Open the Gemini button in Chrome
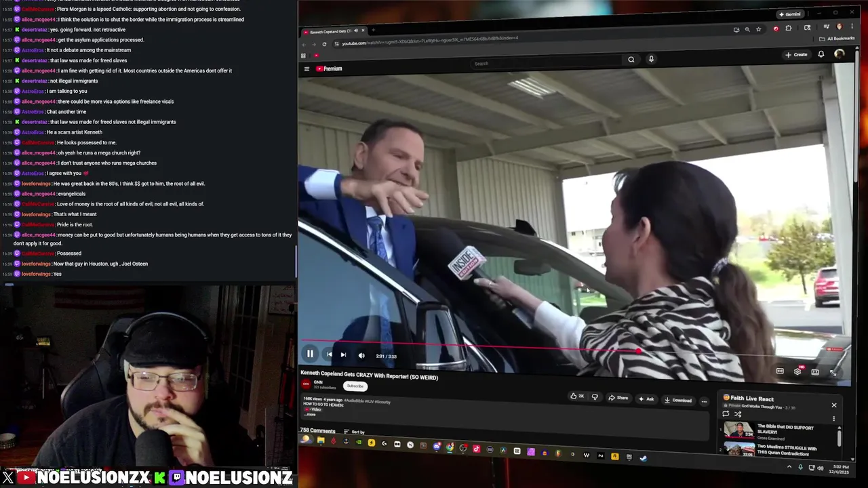This screenshot has height=488, width=868. click(790, 14)
